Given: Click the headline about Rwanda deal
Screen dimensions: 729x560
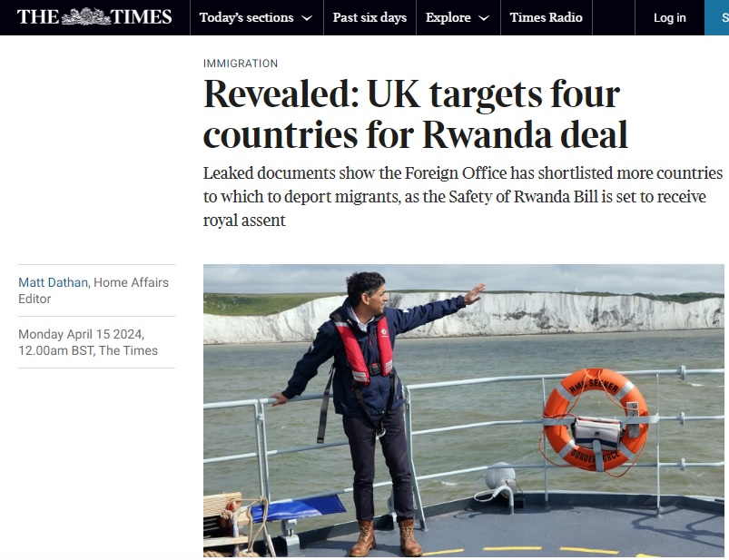Looking at the screenshot, I should 416,113.
